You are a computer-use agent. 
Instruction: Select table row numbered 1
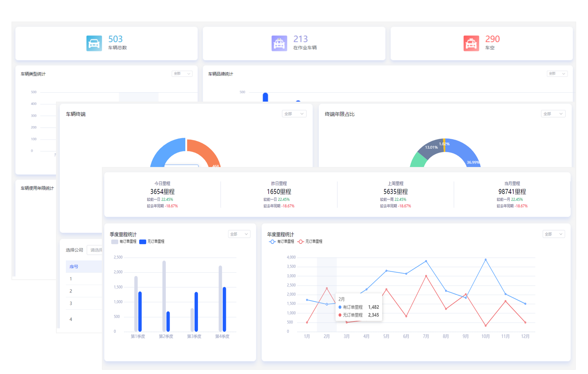83,279
